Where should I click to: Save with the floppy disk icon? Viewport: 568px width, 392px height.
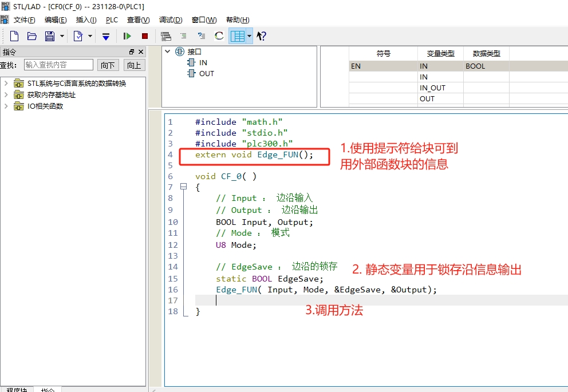pos(50,36)
